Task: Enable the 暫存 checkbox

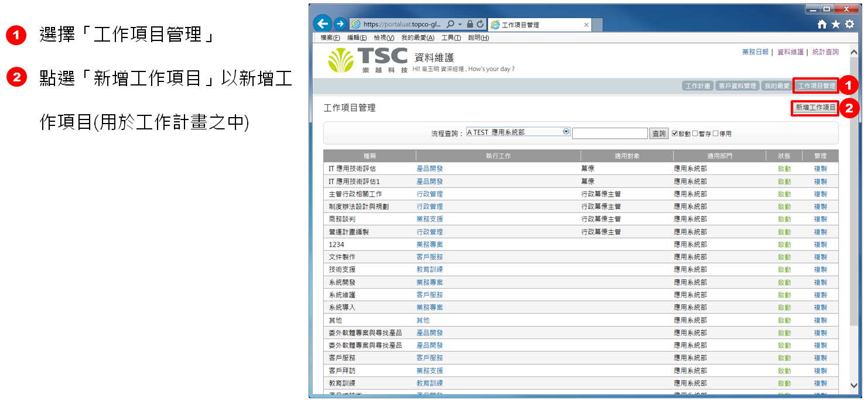Action: pyautogui.click(x=695, y=134)
